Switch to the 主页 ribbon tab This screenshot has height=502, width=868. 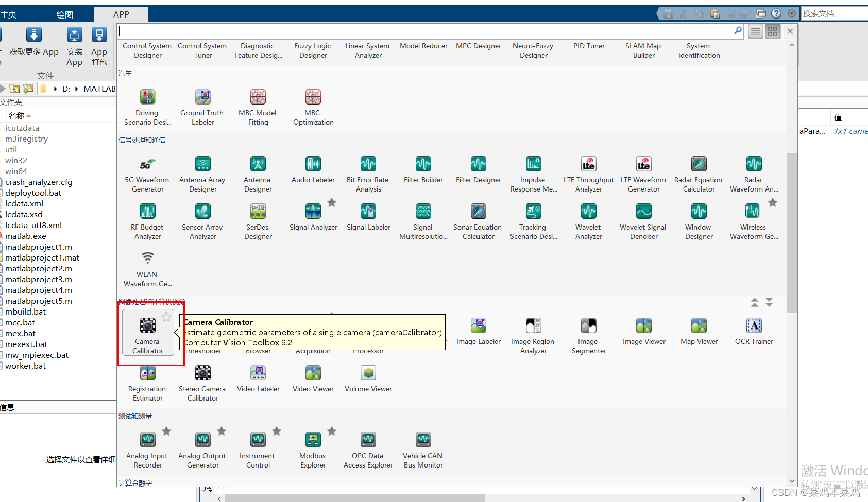click(x=8, y=14)
